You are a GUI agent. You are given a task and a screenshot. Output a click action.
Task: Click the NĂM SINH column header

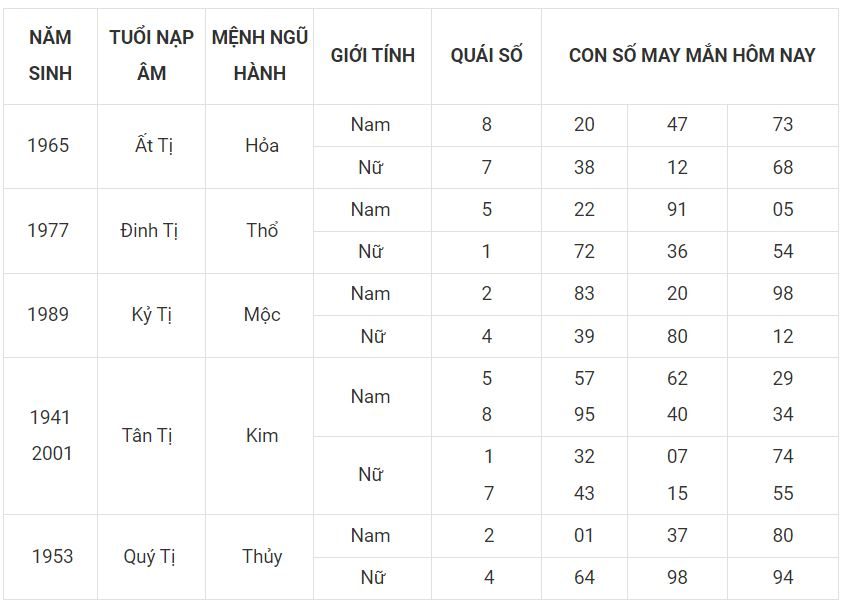click(x=50, y=56)
